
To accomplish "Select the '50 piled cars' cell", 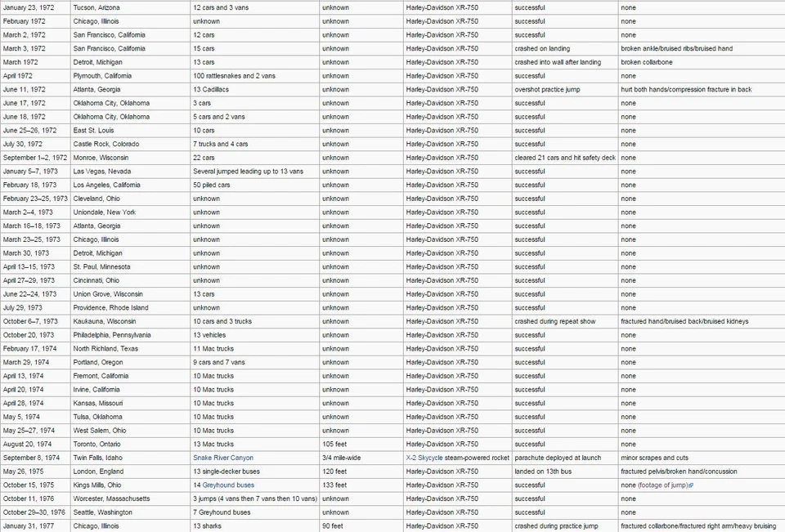I will [x=255, y=186].
